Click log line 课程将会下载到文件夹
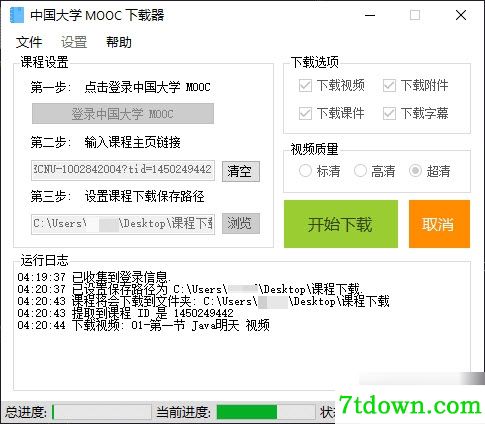485x424 pixels. pos(203,301)
